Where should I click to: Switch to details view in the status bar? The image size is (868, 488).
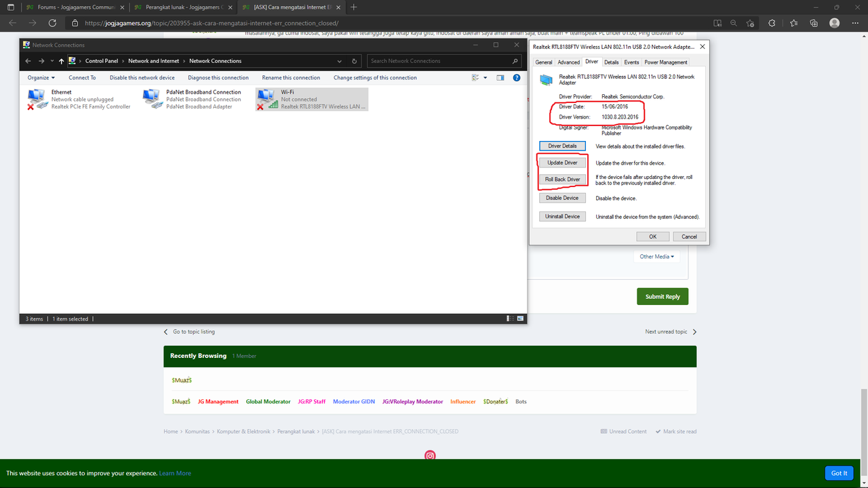click(510, 319)
